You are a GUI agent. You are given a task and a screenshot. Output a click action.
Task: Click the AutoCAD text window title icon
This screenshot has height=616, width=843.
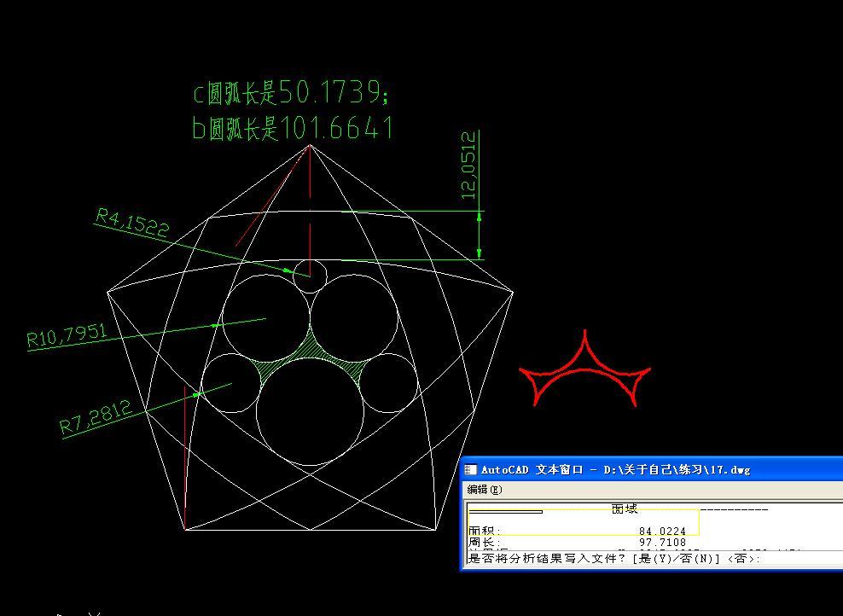(470, 470)
